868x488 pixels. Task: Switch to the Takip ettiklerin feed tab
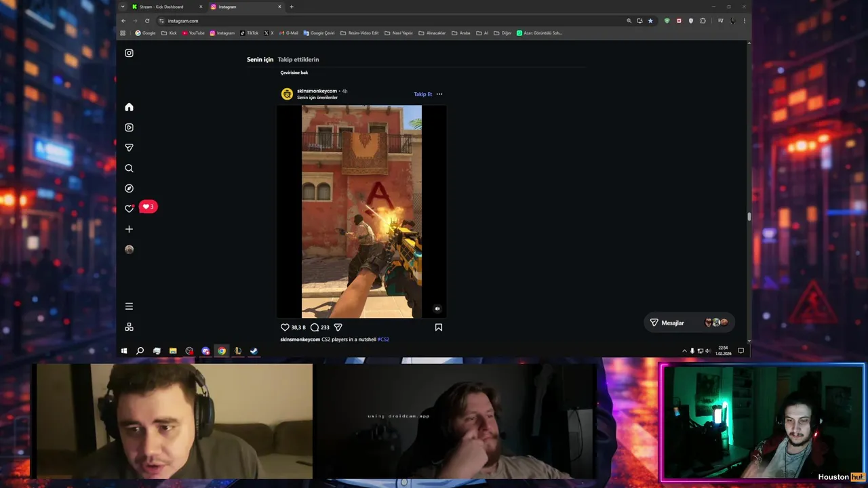click(x=298, y=60)
